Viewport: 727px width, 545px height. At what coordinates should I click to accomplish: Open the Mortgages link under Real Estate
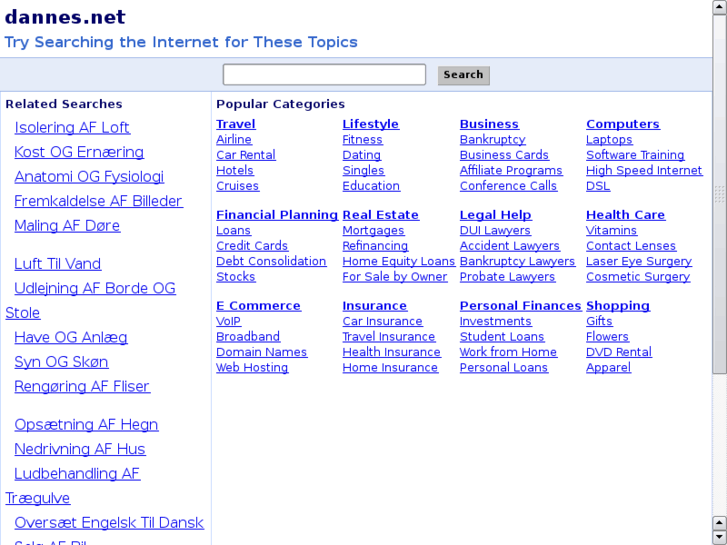[x=373, y=231]
